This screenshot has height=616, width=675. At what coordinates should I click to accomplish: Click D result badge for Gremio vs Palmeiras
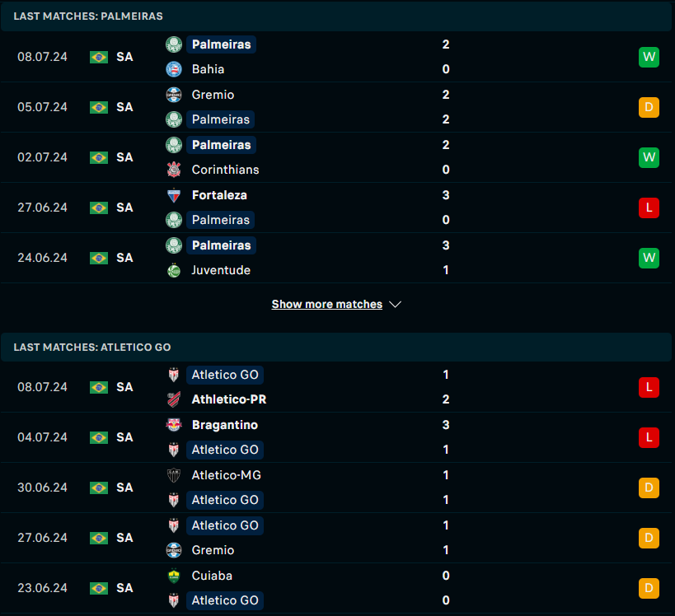coord(649,107)
